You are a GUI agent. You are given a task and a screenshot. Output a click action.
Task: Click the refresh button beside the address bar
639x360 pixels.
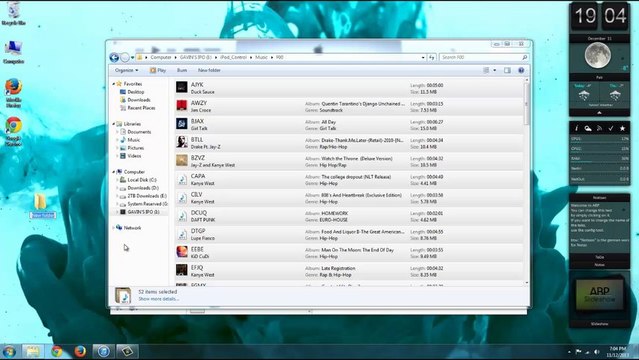coord(432,57)
